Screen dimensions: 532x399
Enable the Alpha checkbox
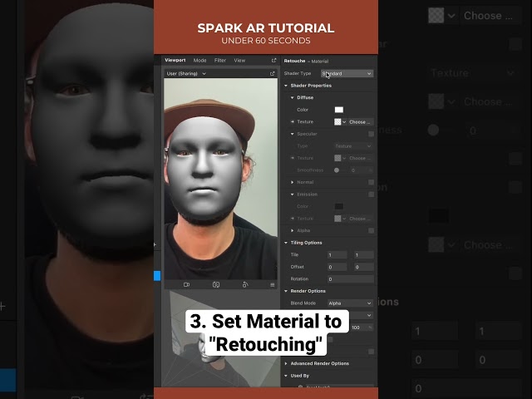372,231
